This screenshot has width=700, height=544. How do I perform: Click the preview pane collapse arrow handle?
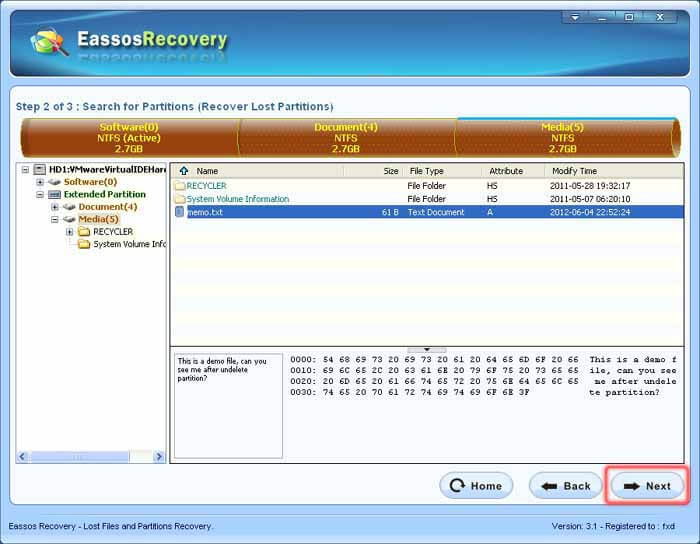427,349
